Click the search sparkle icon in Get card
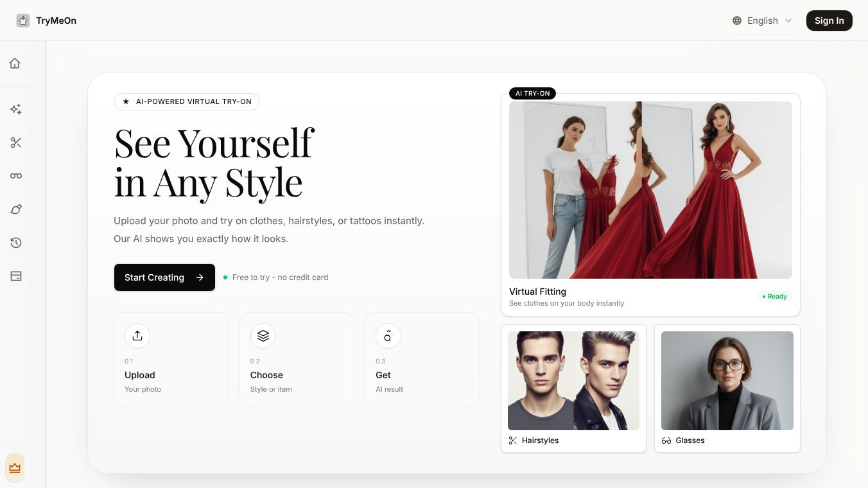The width and height of the screenshot is (868, 488). (388, 336)
